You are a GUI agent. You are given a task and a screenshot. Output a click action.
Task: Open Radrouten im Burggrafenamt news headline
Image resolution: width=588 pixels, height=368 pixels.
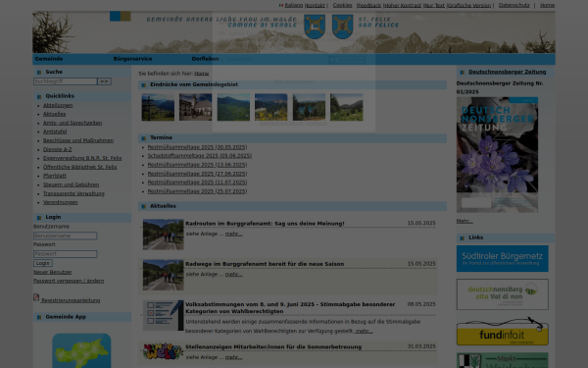265,224
